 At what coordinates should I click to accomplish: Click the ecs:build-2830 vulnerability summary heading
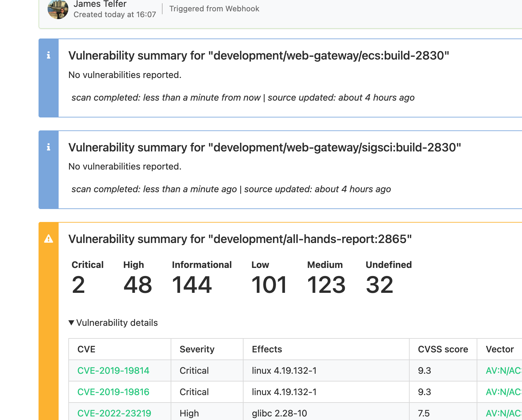click(259, 56)
